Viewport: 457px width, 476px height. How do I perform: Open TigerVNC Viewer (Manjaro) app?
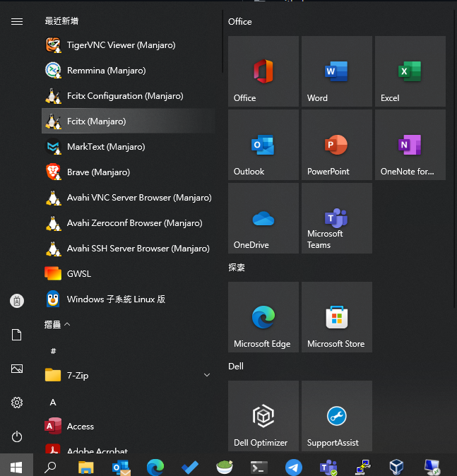point(128,45)
